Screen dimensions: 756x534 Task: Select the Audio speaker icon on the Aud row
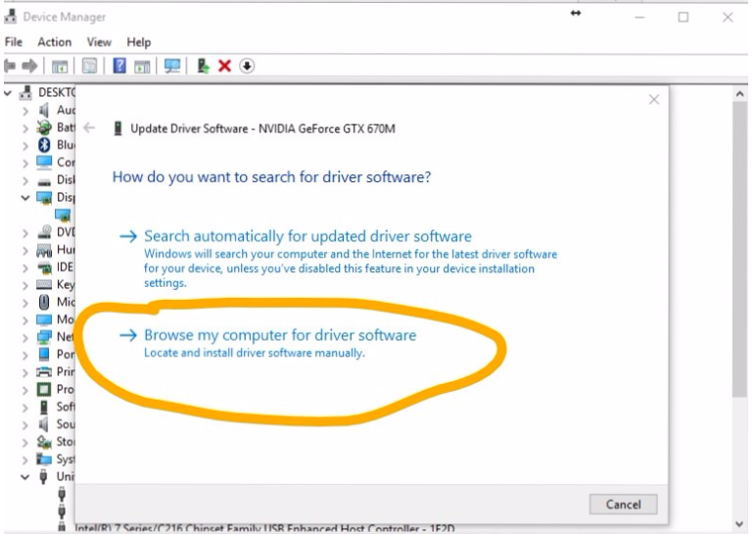click(x=44, y=110)
